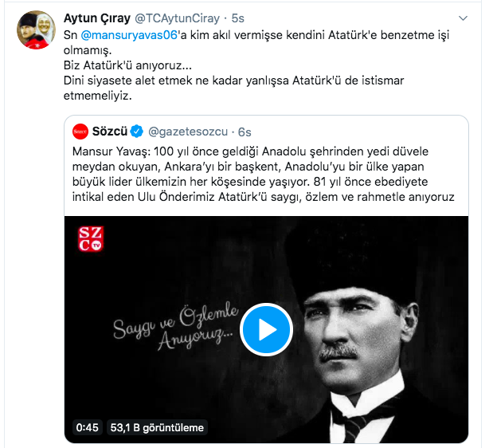
Task: Open the 5s tweet timestamp
Action: coord(237,18)
